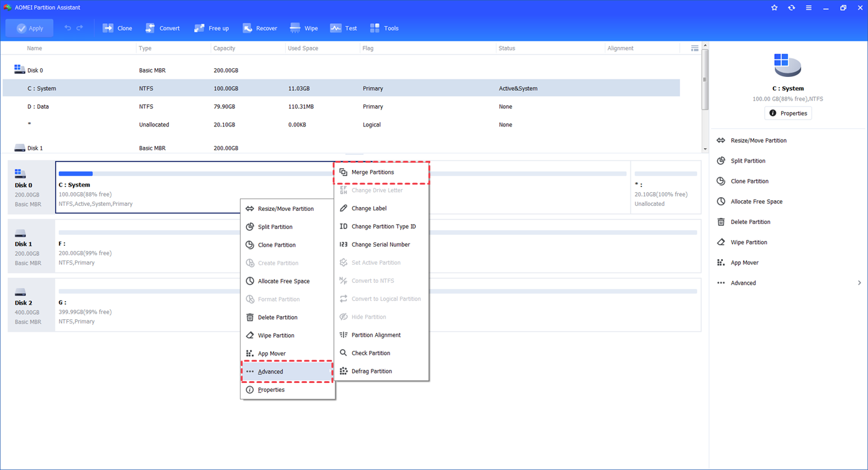
Task: Select the G: partition in the disk map
Action: [x=378, y=305]
